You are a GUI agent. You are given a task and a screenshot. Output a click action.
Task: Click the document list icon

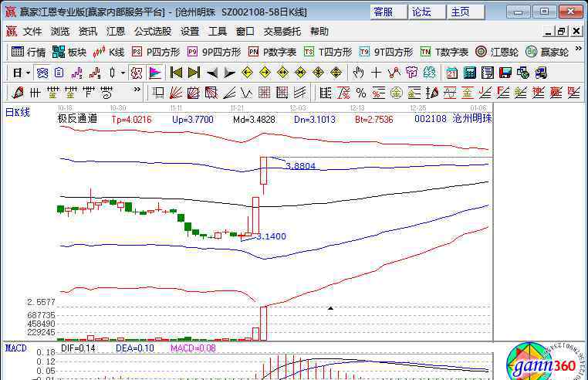[x=59, y=73]
